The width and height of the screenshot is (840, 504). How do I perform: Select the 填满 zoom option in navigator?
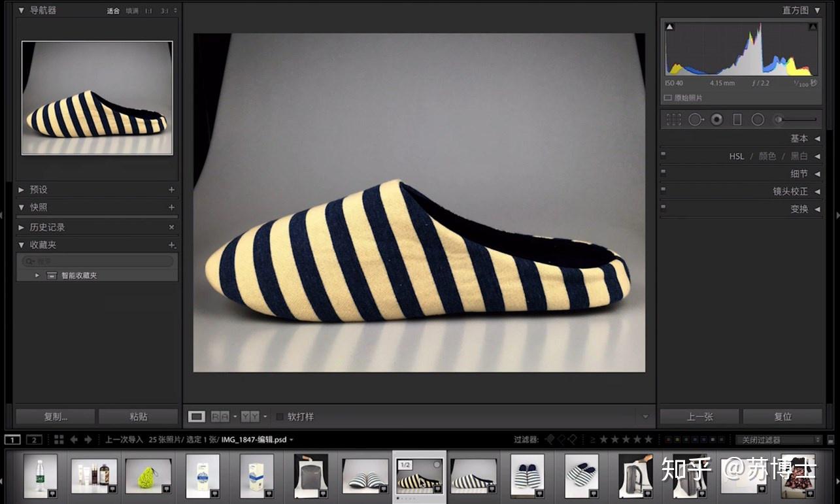[132, 11]
